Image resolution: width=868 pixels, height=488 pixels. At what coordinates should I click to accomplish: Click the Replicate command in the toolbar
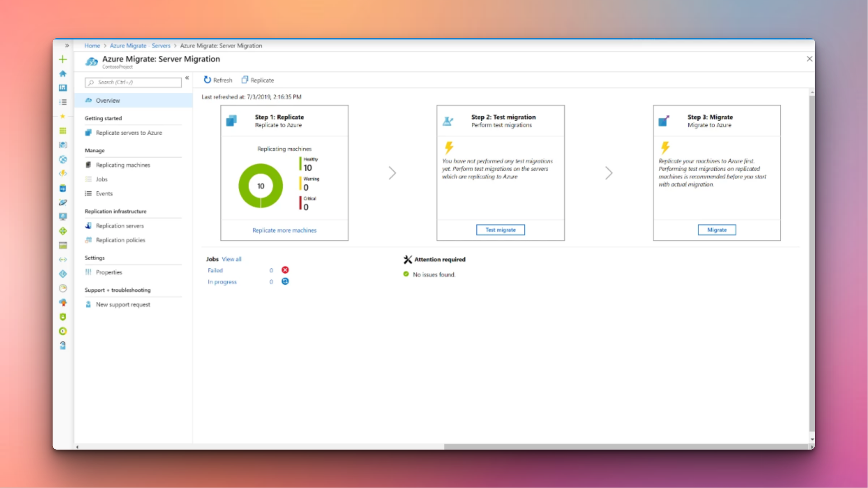tap(257, 80)
